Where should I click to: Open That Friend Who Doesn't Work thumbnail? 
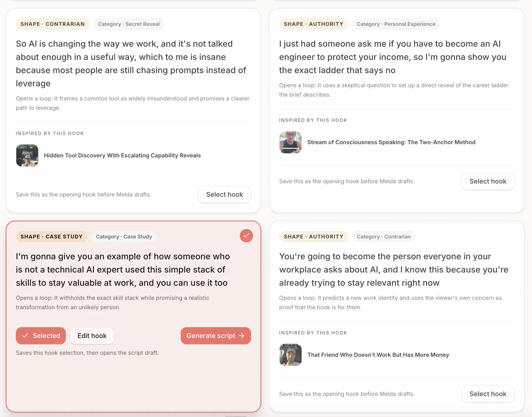290,355
